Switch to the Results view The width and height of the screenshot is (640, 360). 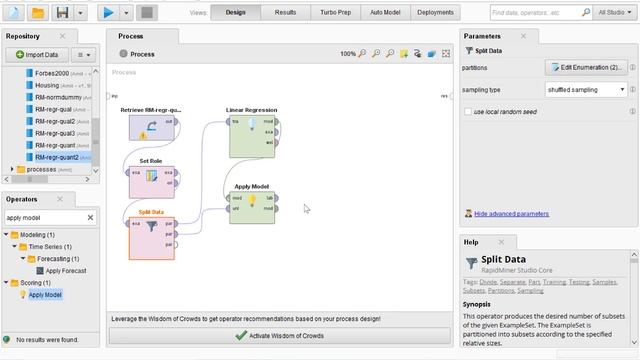pos(285,13)
